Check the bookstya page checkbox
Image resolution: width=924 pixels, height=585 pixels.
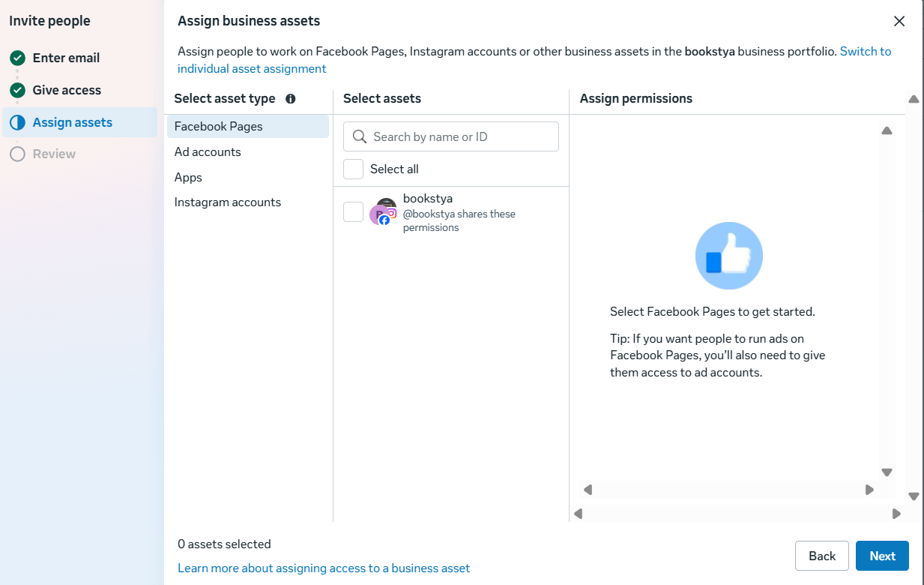[354, 212]
